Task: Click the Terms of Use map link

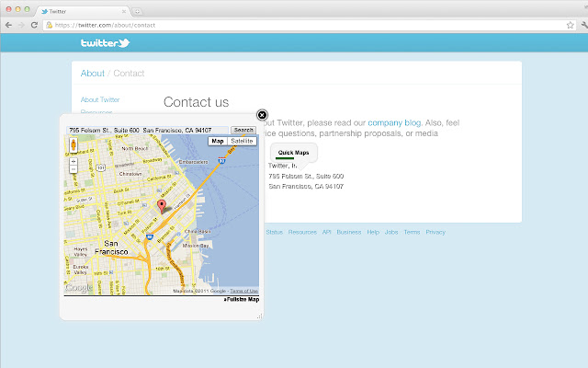Action: click(244, 291)
